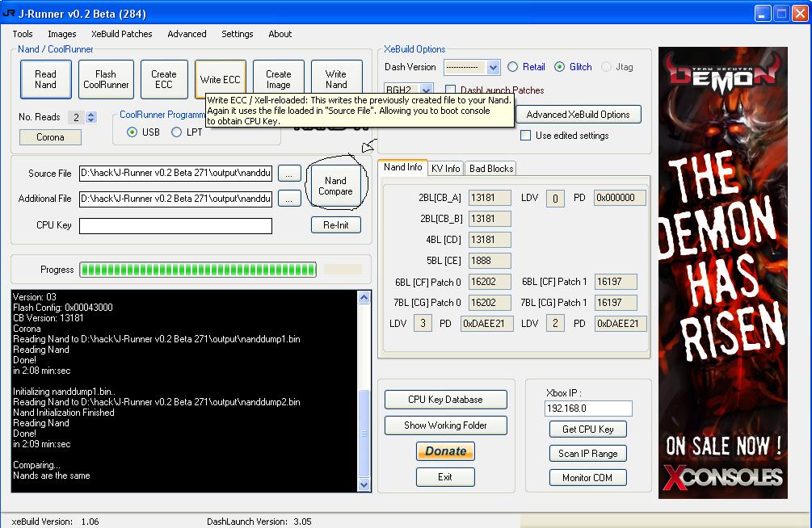Enable the DashLaunch Patches checkbox
This screenshot has width=812, height=528.
pyautogui.click(x=451, y=90)
